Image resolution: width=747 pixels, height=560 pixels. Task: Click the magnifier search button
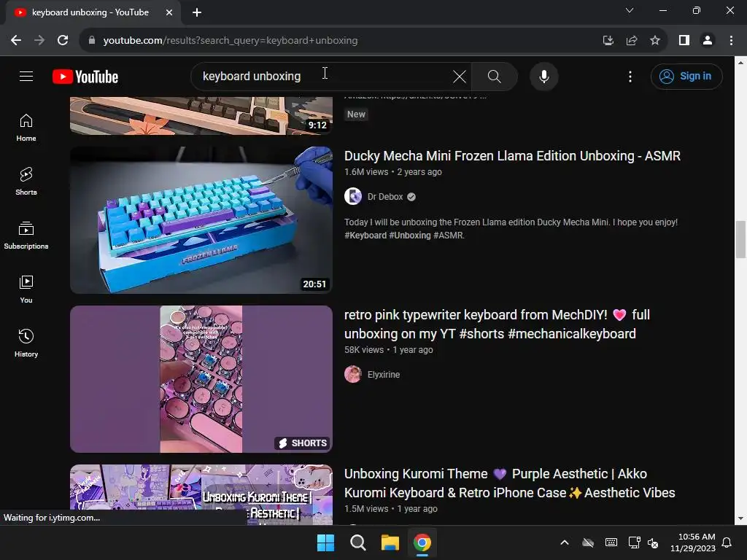(x=494, y=77)
